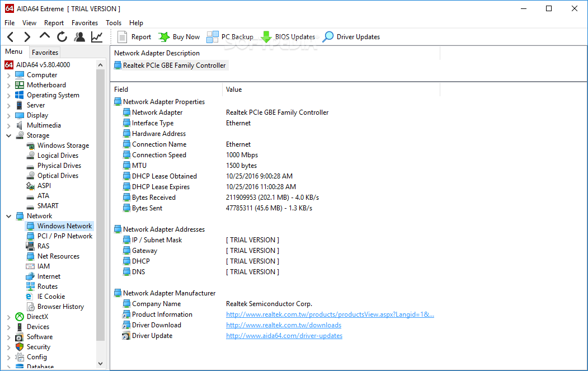588x371 pixels.
Task: Click the Config gears icon
Action: [20, 357]
